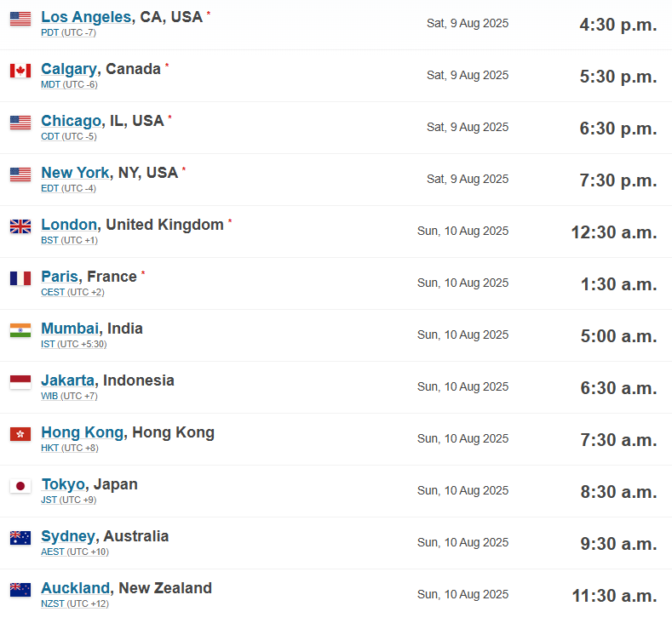The height and width of the screenshot is (629, 672).
Task: Click the Japan flag icon
Action: coord(20,486)
